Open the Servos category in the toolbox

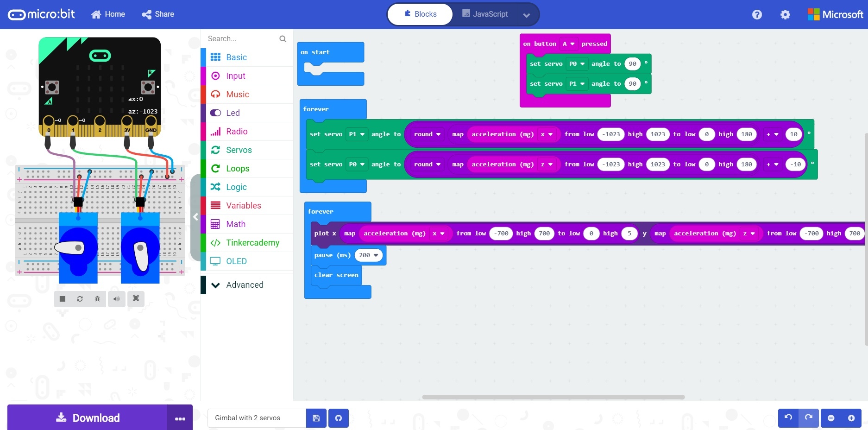[239, 150]
